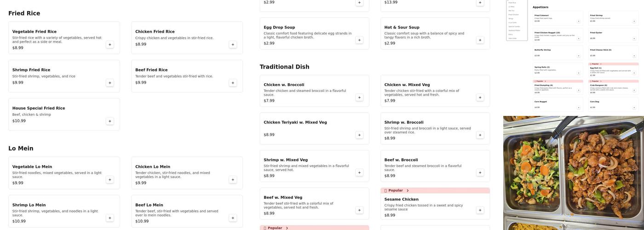Choose Fried Chicken from the category menu
The image size is (644, 230).
[x=513, y=14]
